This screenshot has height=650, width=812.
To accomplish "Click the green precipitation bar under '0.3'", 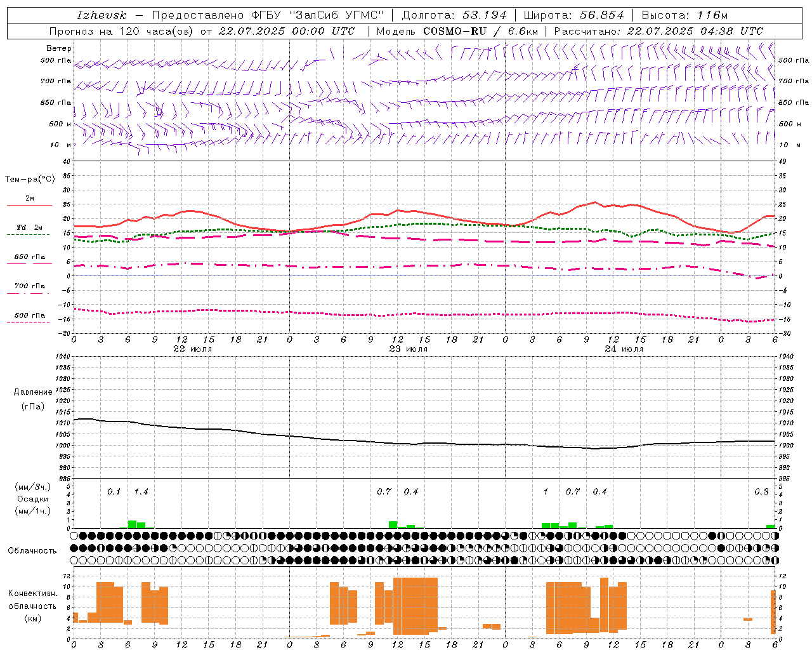I will coord(770,526).
